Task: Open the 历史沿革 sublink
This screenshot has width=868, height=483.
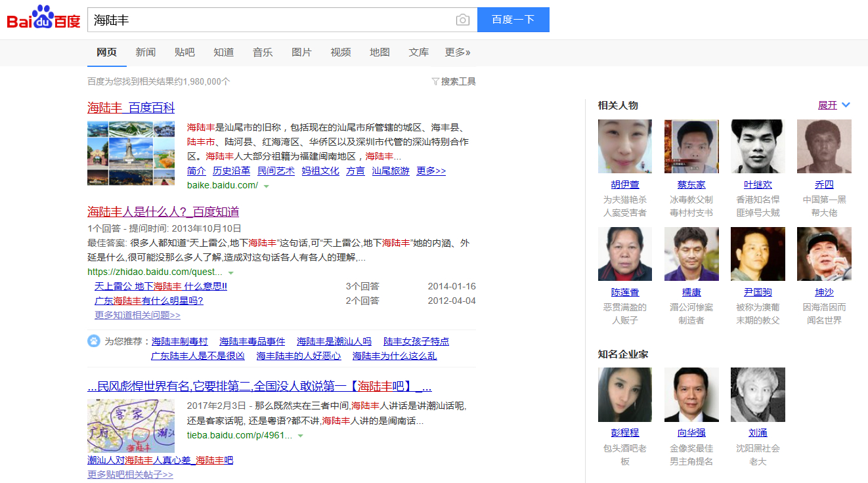Action: 231,171
